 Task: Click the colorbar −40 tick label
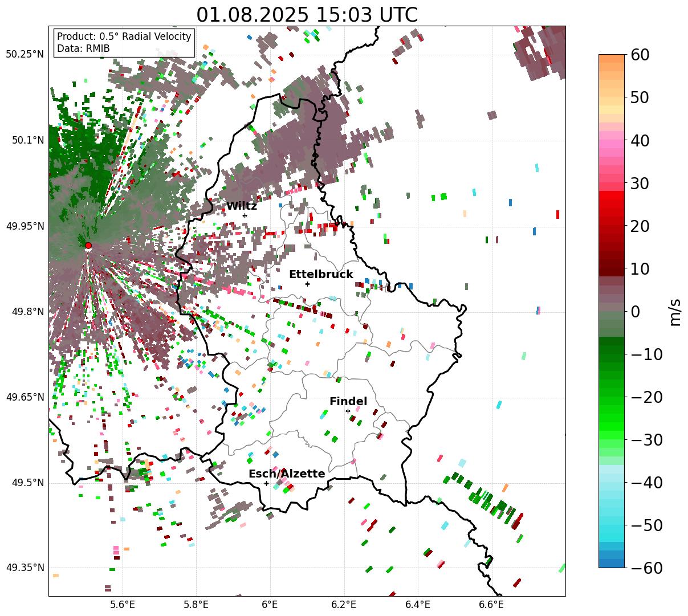tap(646, 483)
